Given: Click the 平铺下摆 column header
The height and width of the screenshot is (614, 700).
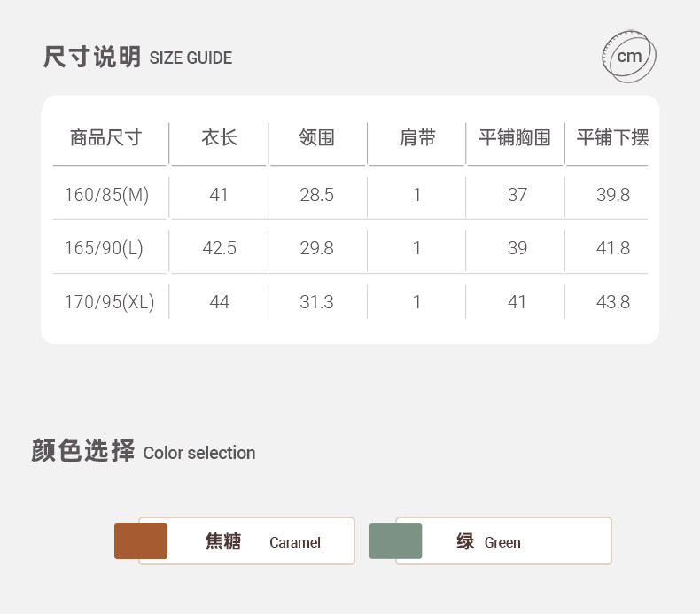Looking at the screenshot, I should (x=612, y=138).
